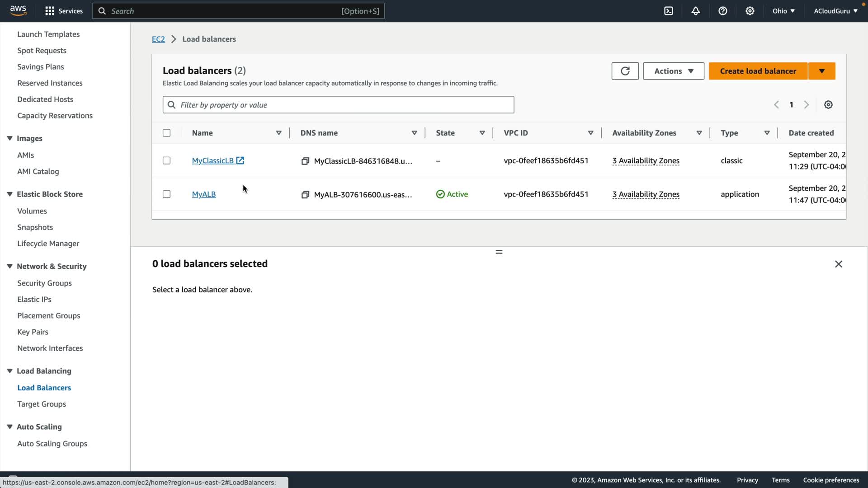Open the Ohio region selector
Viewport: 868px width, 488px height.
coord(783,11)
